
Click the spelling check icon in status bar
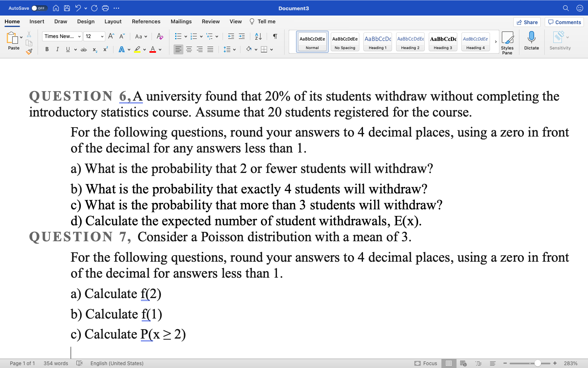(x=80, y=363)
